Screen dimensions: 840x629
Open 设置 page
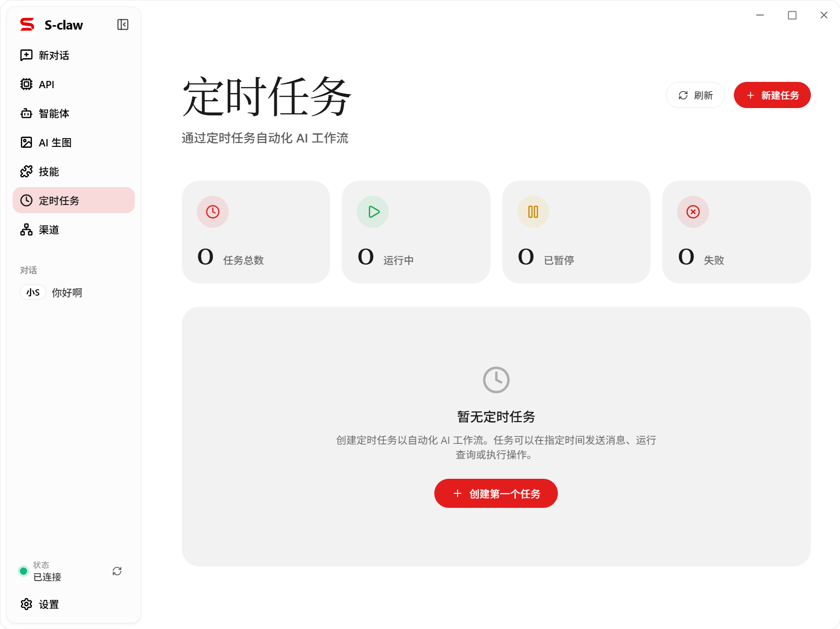[x=74, y=604]
